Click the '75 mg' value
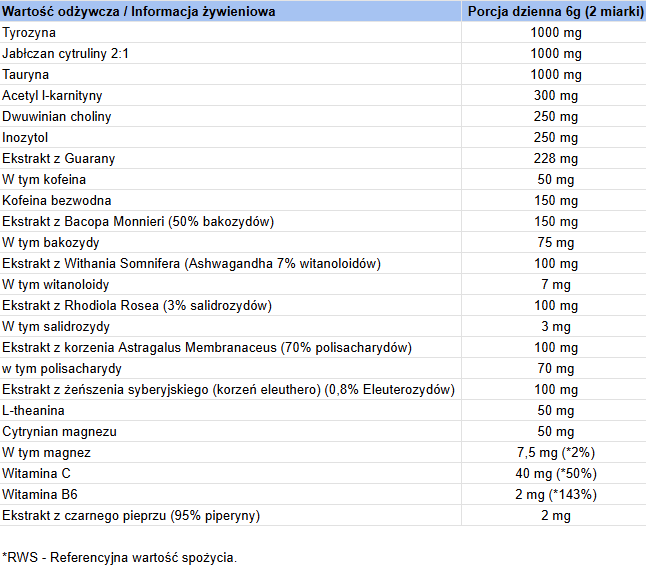Screen dimensions: 646x566 click(x=556, y=243)
